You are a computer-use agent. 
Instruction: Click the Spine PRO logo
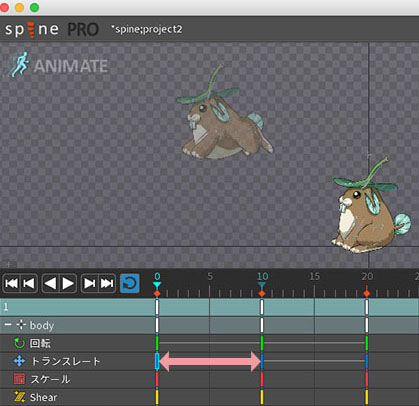[x=52, y=30]
